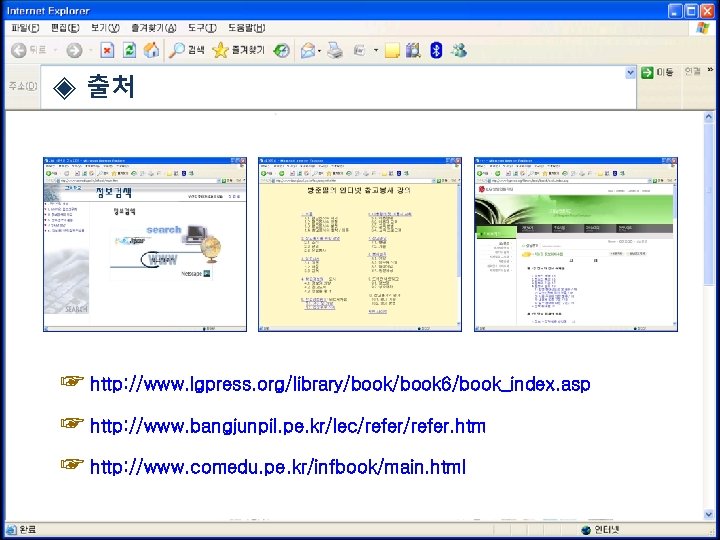Open Search (검색) magnifier button
This screenshot has width=720, height=540.
186,50
